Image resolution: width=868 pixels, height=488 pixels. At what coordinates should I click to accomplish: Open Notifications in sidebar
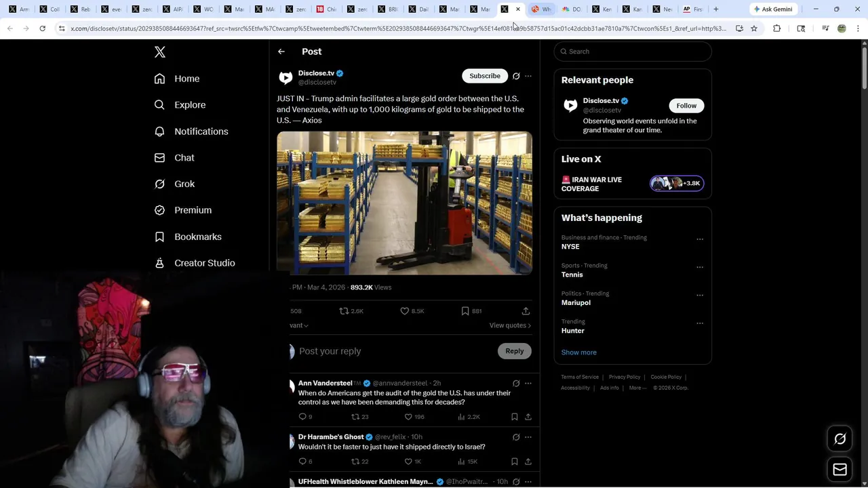(191, 131)
